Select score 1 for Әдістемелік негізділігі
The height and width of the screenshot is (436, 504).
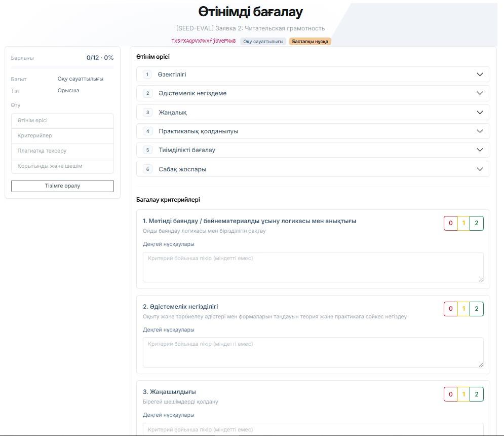463,309
